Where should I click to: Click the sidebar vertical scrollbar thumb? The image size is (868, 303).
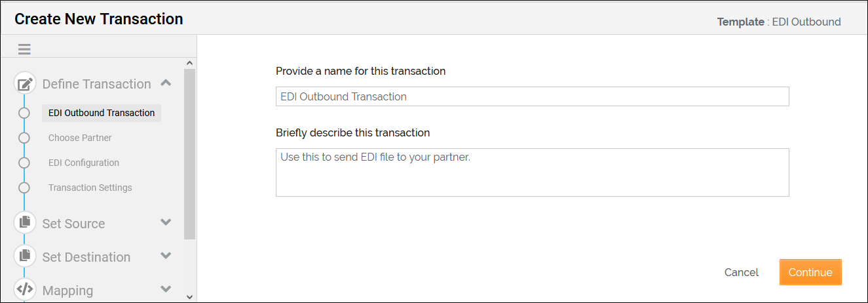point(190,153)
